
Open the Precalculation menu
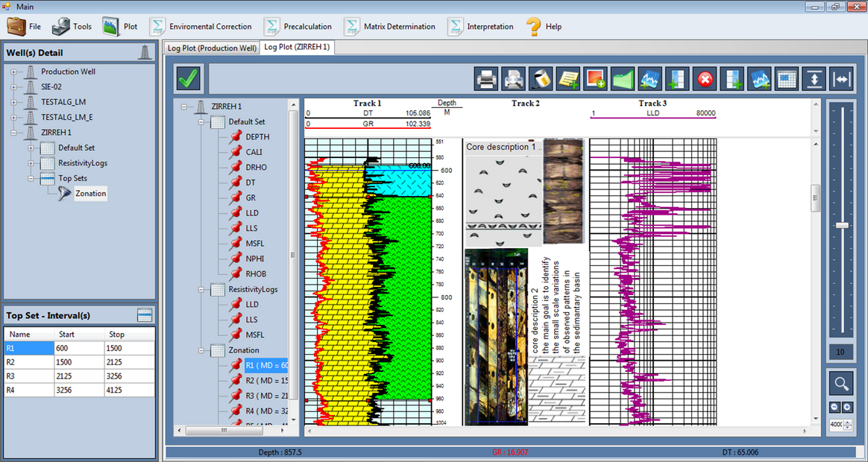(298, 27)
